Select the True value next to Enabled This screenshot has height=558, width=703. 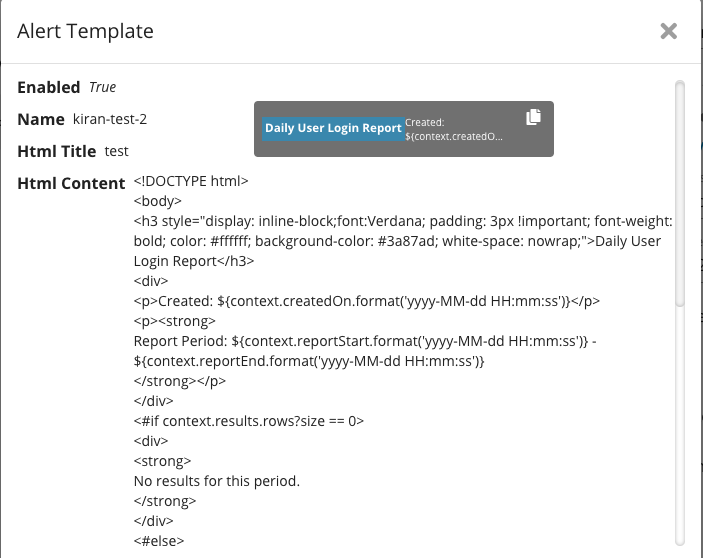pyautogui.click(x=103, y=88)
